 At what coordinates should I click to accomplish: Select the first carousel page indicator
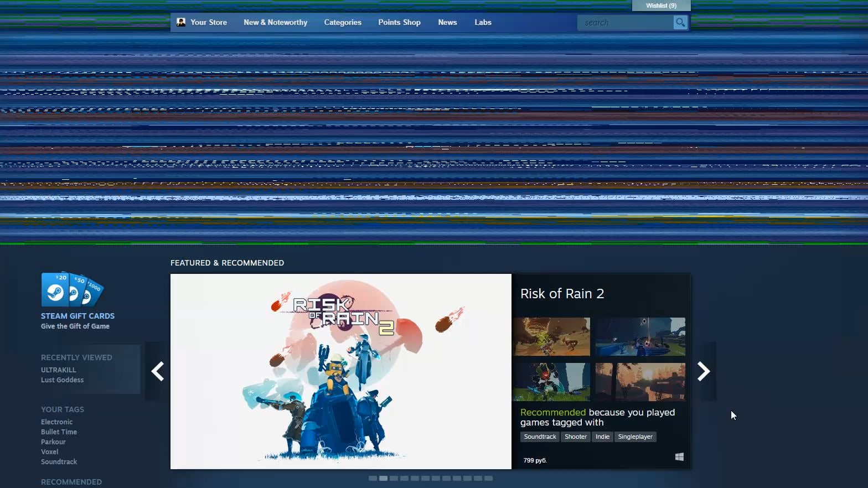click(373, 479)
